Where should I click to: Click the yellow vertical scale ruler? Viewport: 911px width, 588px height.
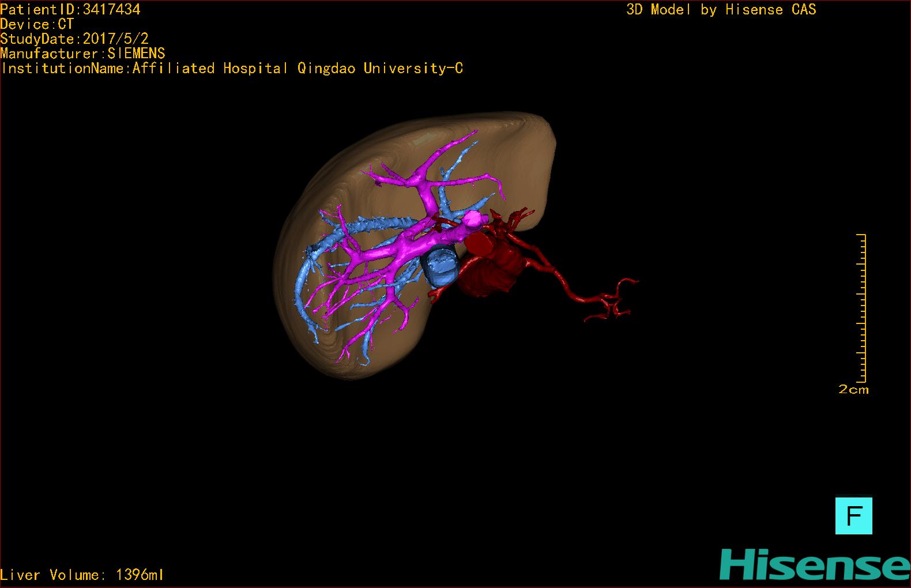coord(861,308)
